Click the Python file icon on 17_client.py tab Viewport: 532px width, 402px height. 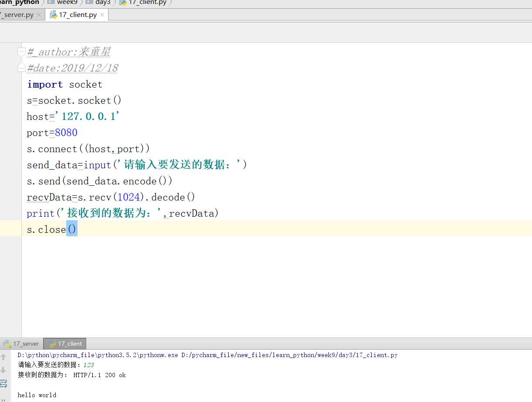[54, 15]
